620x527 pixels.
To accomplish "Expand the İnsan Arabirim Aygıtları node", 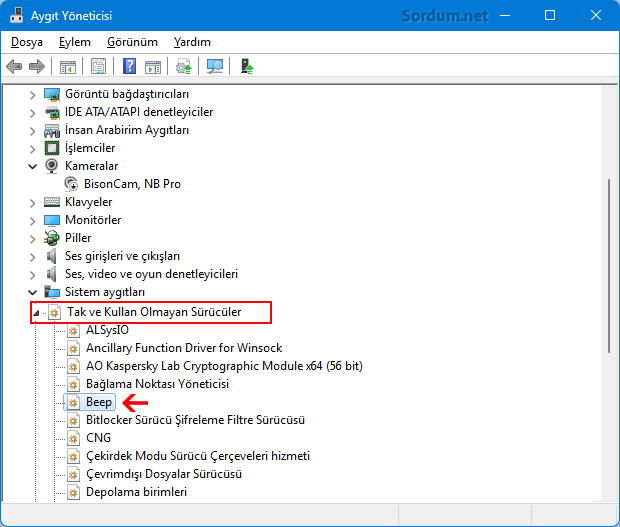I will coord(32,131).
